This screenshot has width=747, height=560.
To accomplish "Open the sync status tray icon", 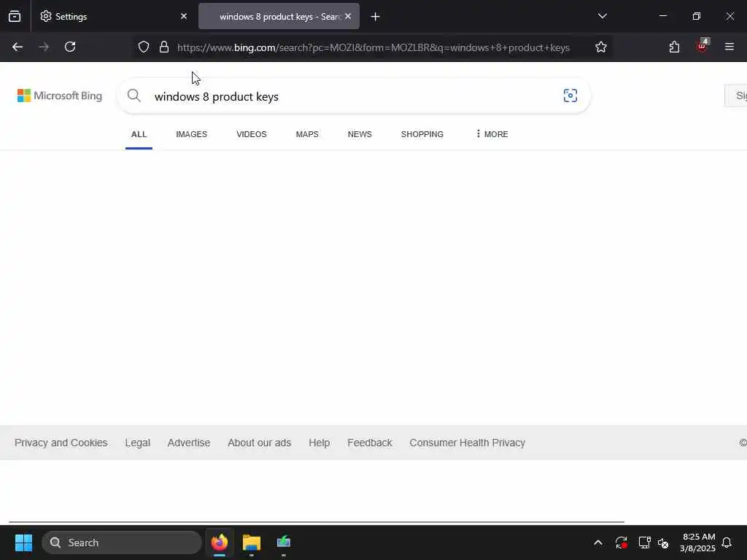I will point(622,542).
